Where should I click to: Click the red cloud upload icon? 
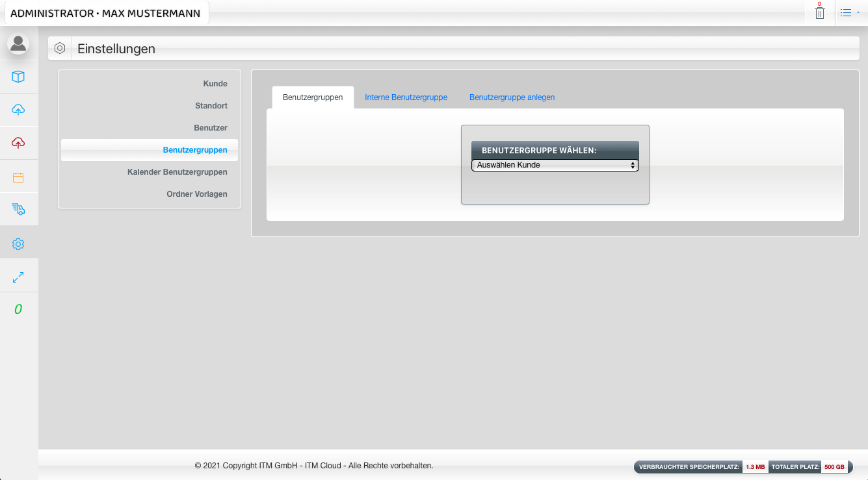point(18,143)
